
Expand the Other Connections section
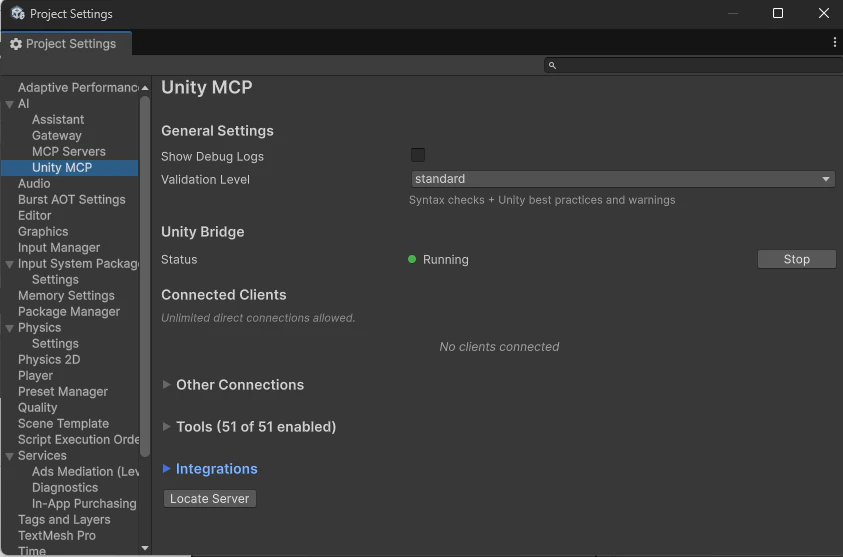(x=167, y=384)
